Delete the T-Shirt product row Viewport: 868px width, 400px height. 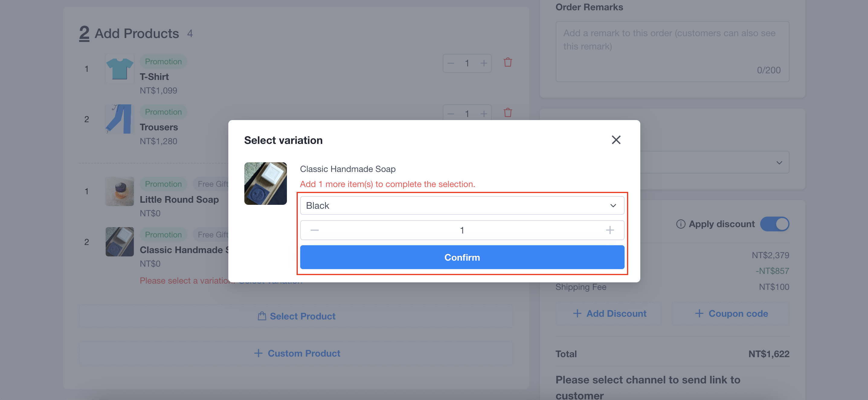tap(507, 62)
